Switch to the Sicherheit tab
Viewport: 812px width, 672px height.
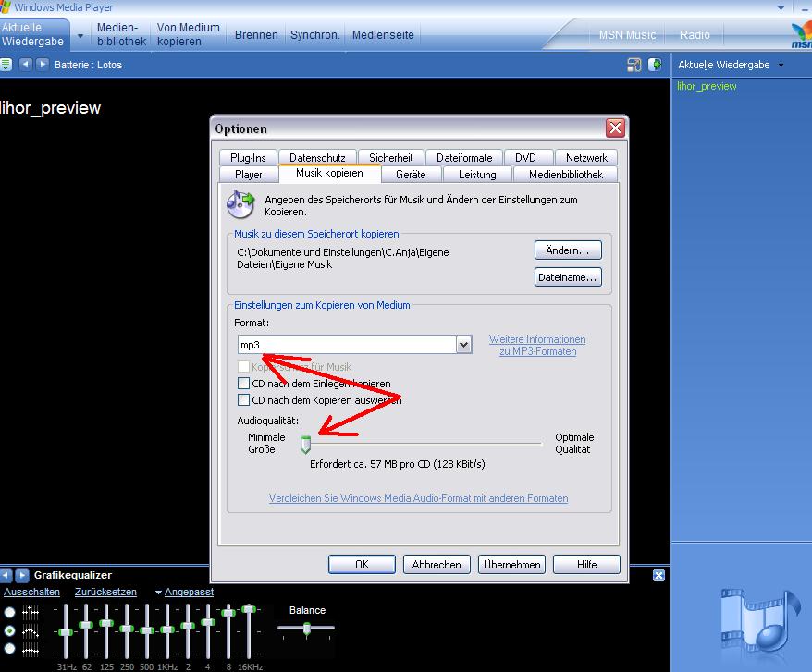coord(391,157)
